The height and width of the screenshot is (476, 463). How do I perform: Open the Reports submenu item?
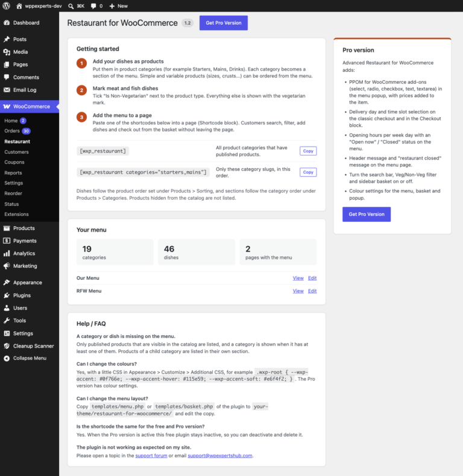click(13, 173)
